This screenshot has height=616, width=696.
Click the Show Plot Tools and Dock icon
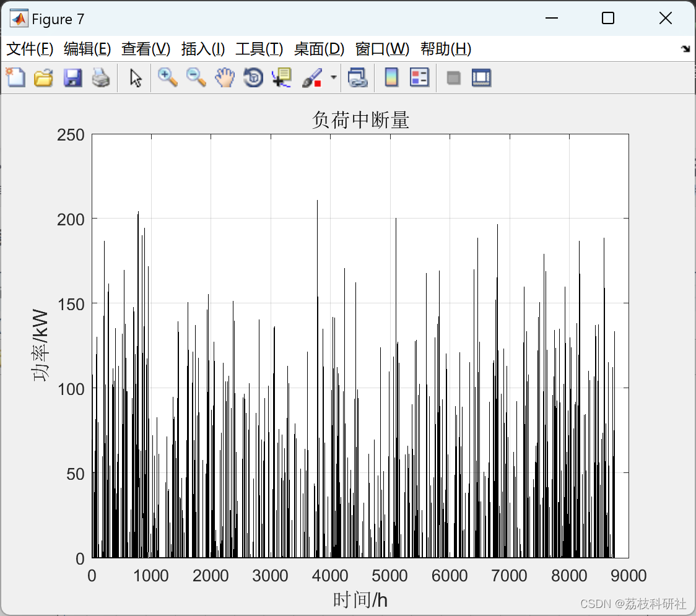click(481, 77)
